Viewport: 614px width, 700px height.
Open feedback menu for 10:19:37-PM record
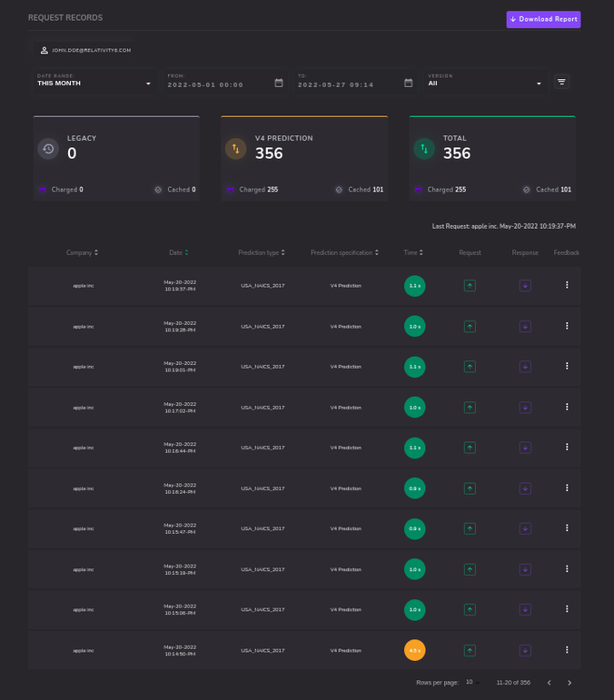tap(567, 285)
